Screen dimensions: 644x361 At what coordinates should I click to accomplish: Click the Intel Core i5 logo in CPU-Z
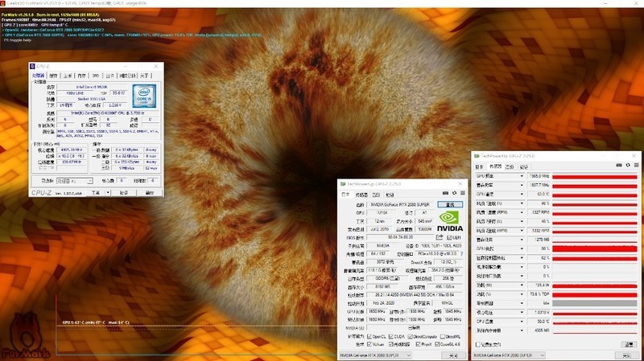pos(145,96)
